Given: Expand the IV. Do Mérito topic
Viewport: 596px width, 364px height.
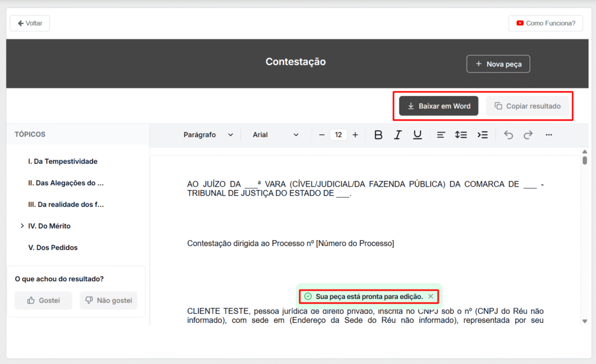Looking at the screenshot, I should click(x=22, y=226).
